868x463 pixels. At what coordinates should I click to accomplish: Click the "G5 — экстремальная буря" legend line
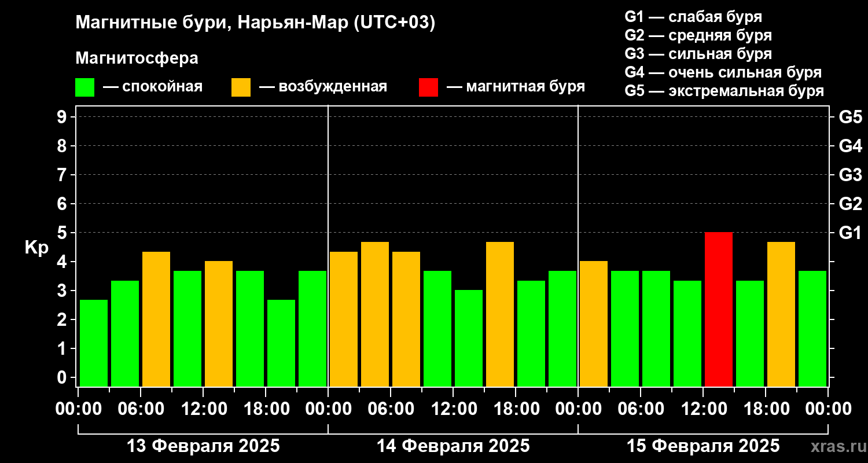[x=724, y=91]
